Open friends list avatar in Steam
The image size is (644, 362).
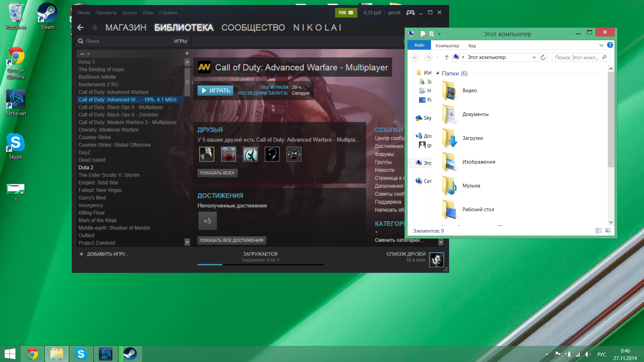(x=436, y=260)
